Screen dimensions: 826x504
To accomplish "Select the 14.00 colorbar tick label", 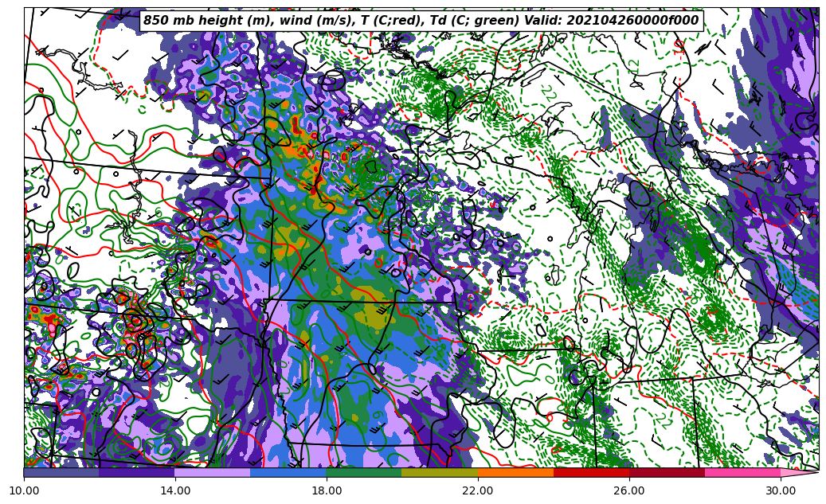I will click(175, 490).
